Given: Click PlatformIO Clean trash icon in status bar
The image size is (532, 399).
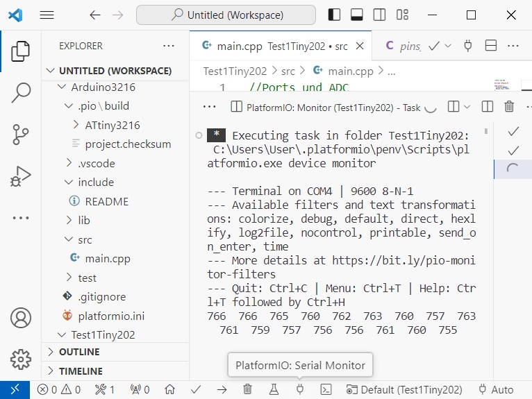Looking at the screenshot, I should click(x=247, y=389).
